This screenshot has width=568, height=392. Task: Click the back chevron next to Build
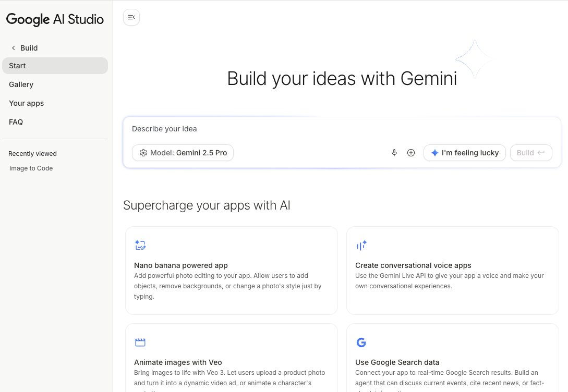[14, 48]
